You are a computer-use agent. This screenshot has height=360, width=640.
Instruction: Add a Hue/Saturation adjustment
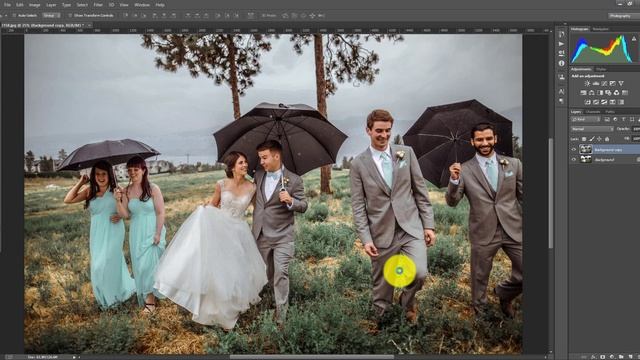tap(583, 93)
